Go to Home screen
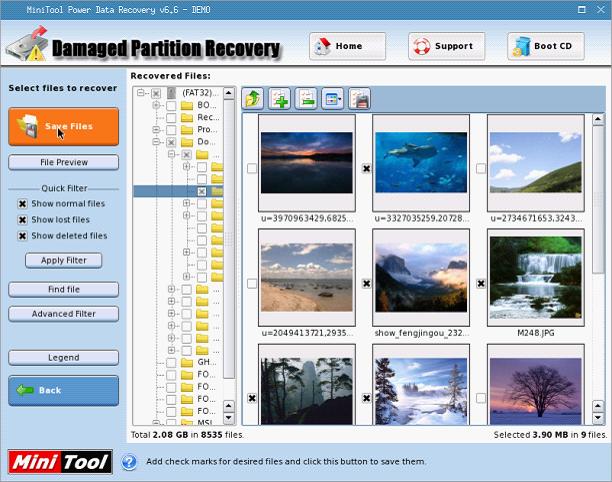 pos(347,46)
